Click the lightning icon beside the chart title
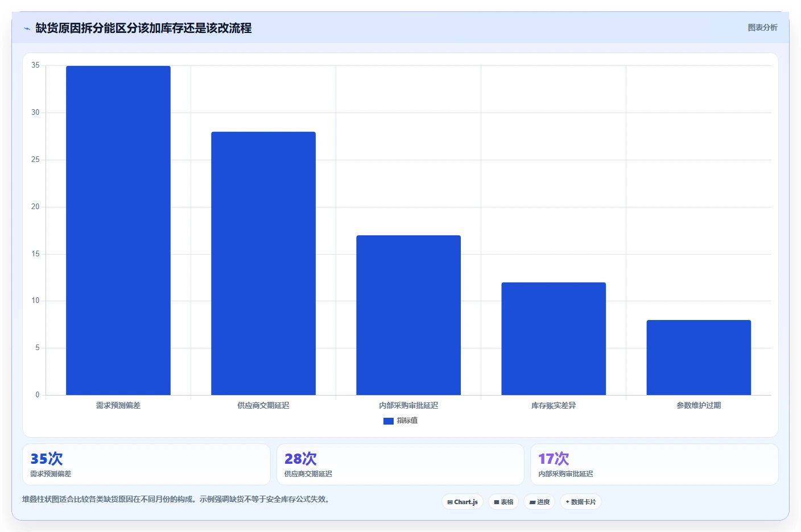 pyautogui.click(x=27, y=28)
